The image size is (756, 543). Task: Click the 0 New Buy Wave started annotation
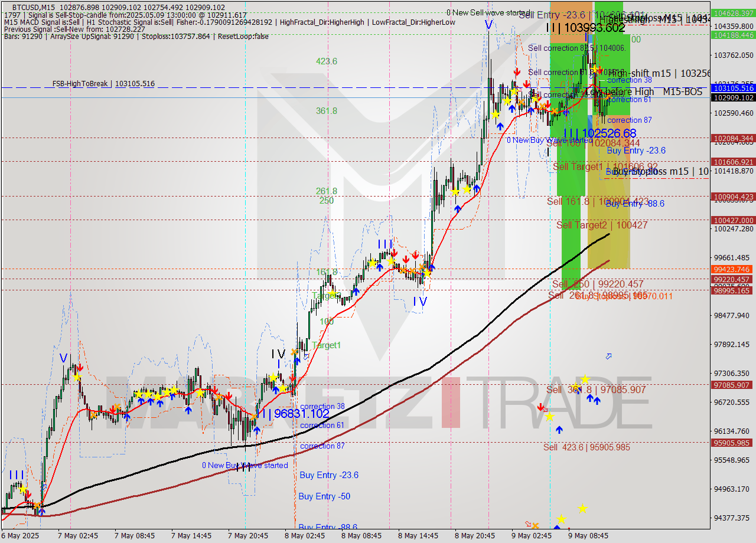(246, 465)
